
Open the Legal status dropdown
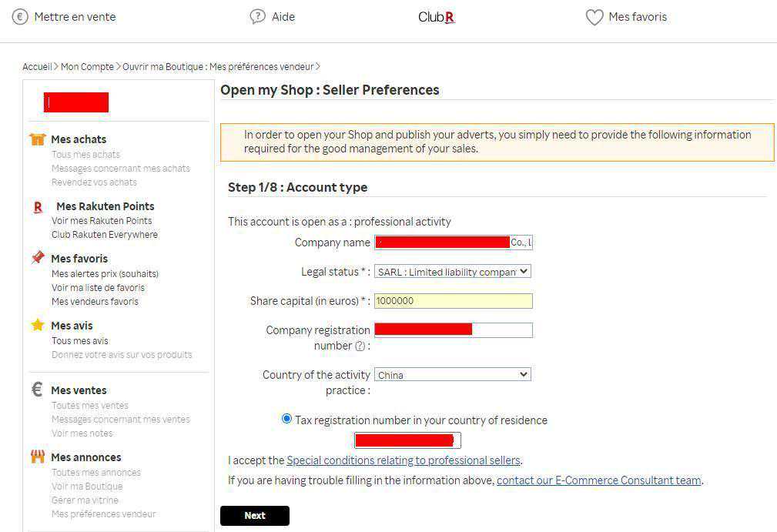click(453, 272)
